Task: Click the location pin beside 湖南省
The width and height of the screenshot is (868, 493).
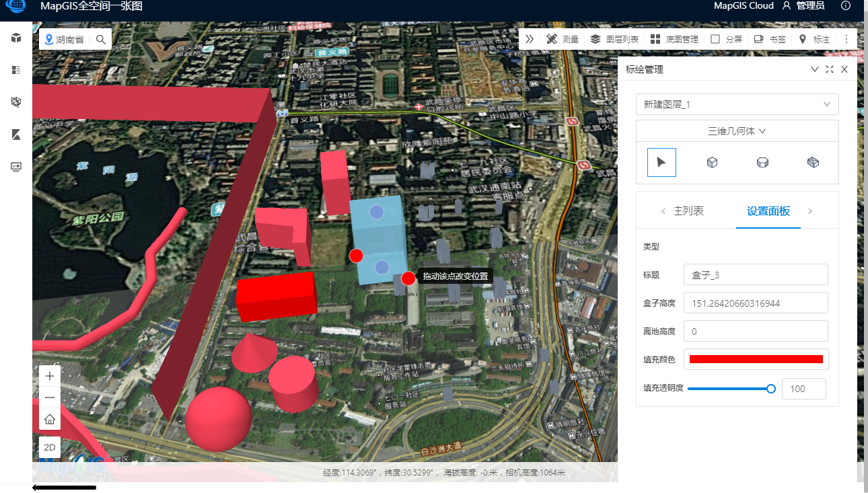Action: point(48,40)
